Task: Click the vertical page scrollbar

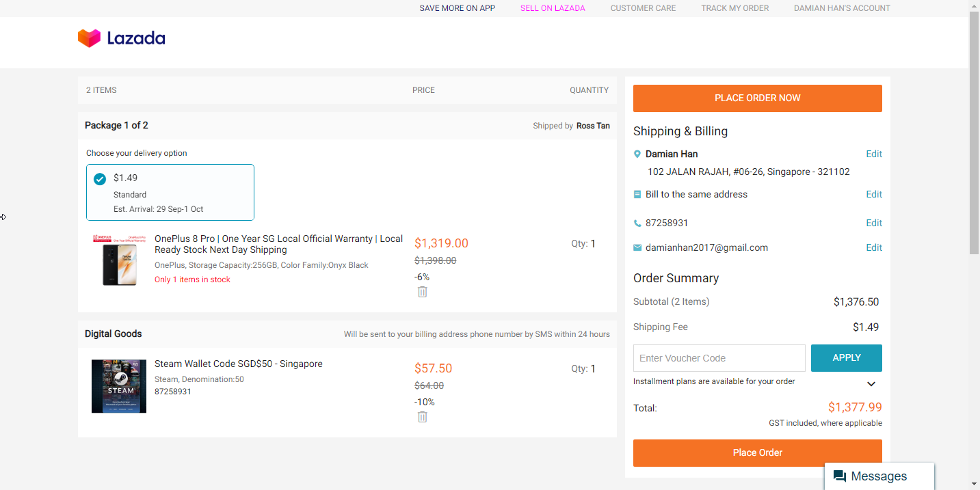Action: (974, 137)
